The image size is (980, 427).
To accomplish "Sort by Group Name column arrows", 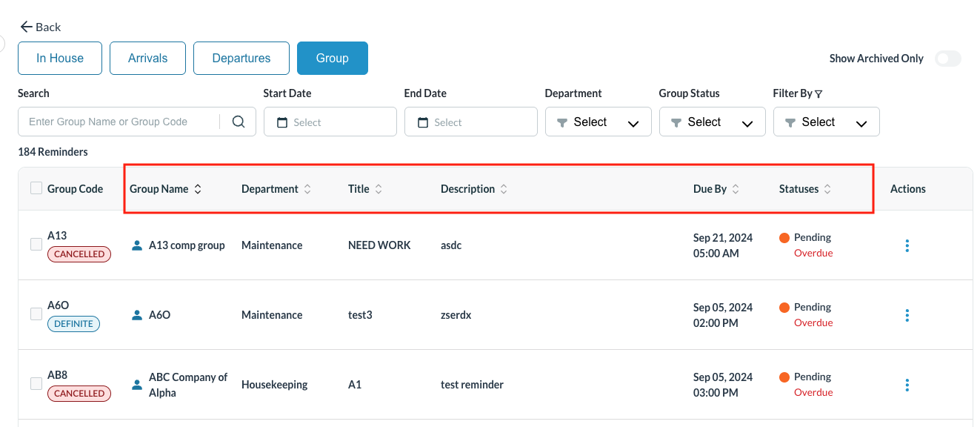I will click(x=198, y=189).
